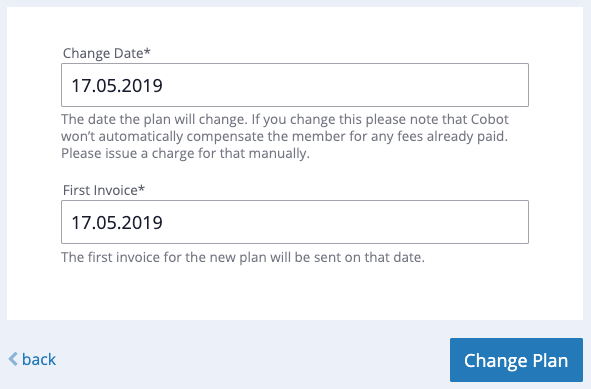Click the First Invoice* field label
The height and width of the screenshot is (389, 591).
coord(104,190)
